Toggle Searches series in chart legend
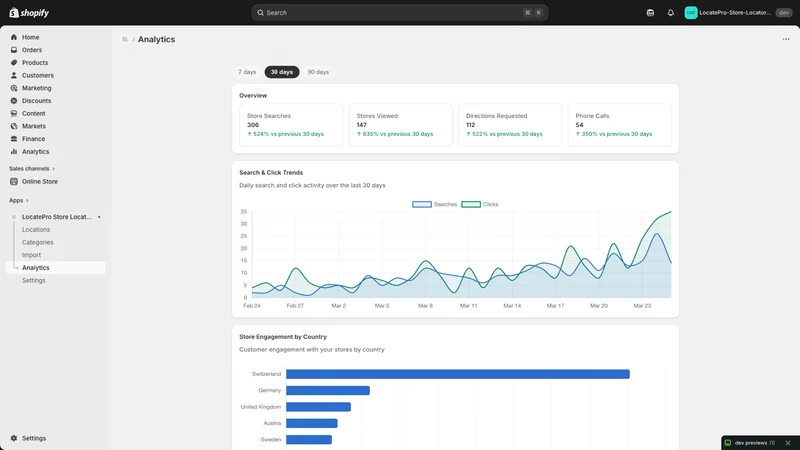The image size is (800, 450). coord(434,204)
